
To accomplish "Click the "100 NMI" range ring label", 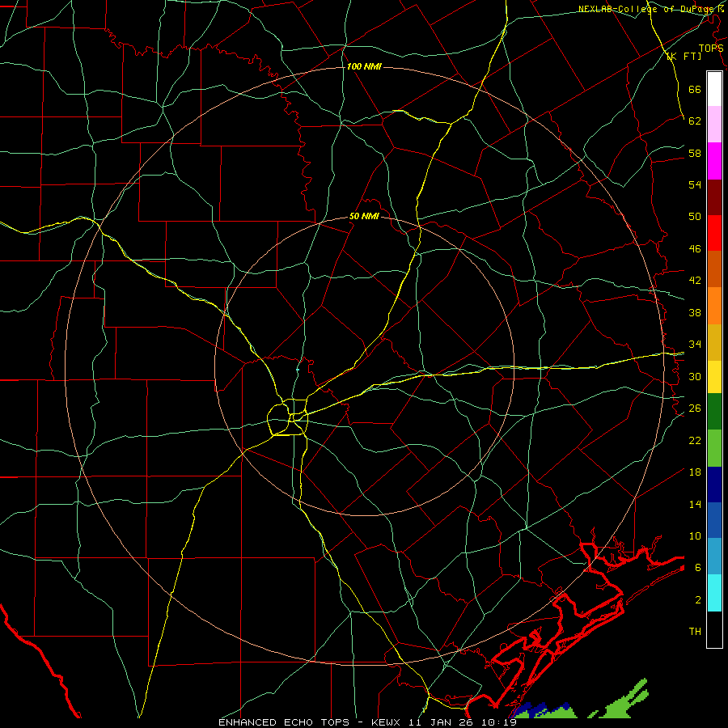I will [364, 66].
